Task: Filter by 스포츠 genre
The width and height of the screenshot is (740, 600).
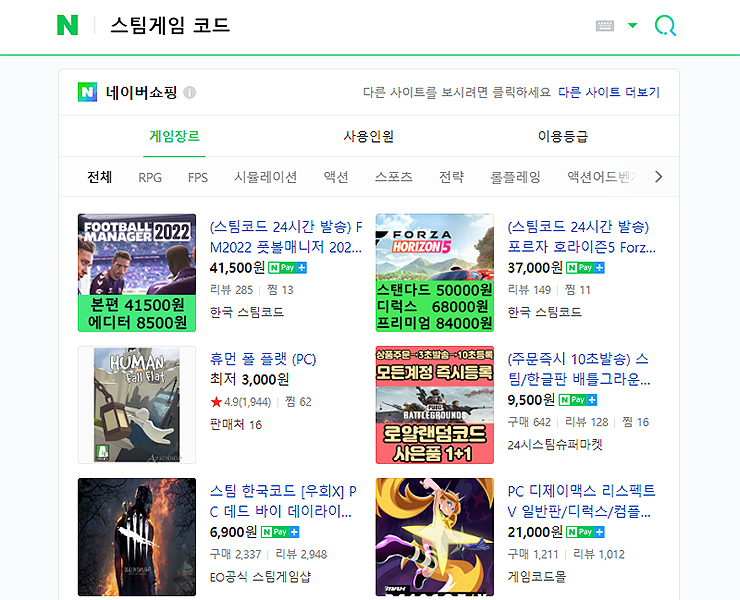Action: [x=394, y=177]
